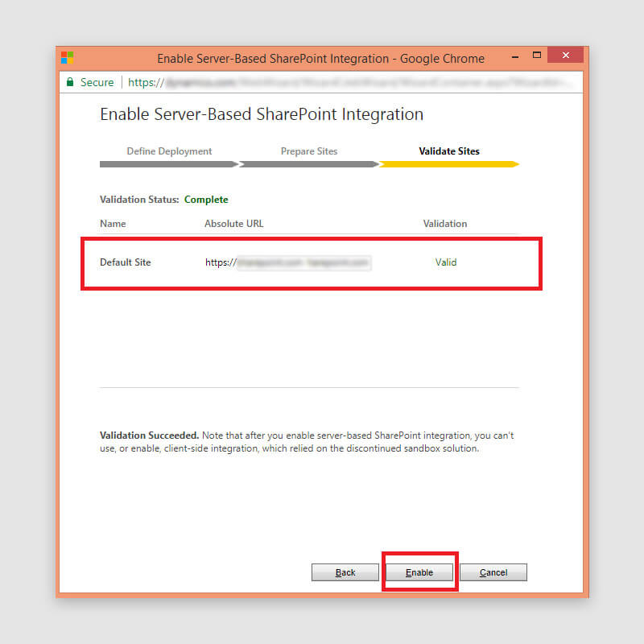The image size is (644, 644).
Task: Click the browser address bar URL
Action: pyautogui.click(x=349, y=83)
